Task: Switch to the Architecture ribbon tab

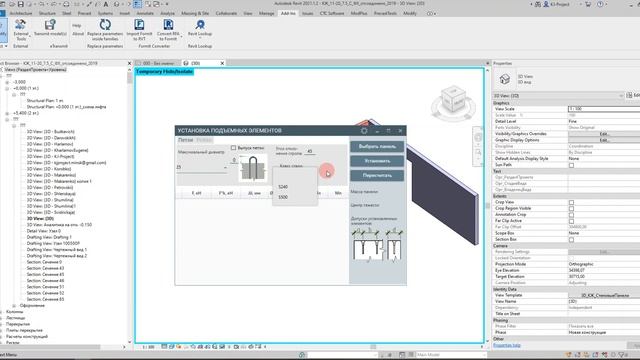Action: [x=21, y=13]
